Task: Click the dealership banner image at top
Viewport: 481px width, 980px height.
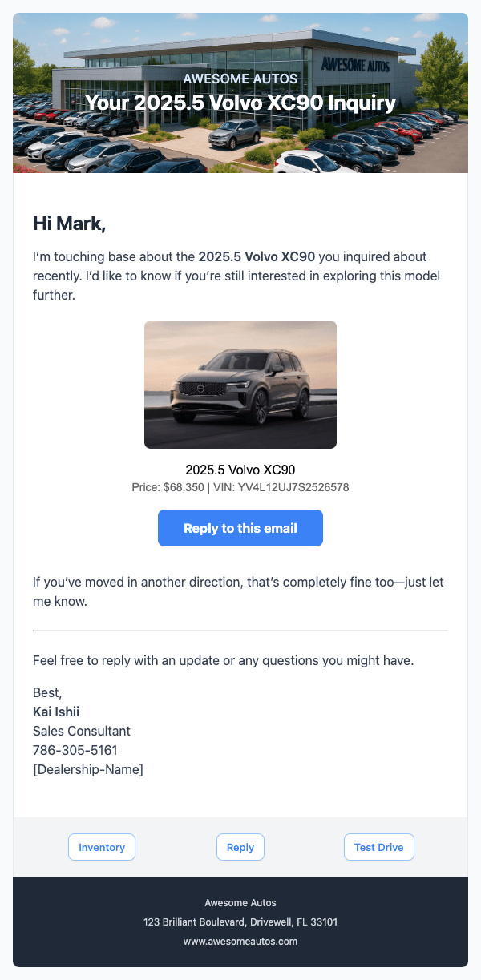Action: [240, 93]
